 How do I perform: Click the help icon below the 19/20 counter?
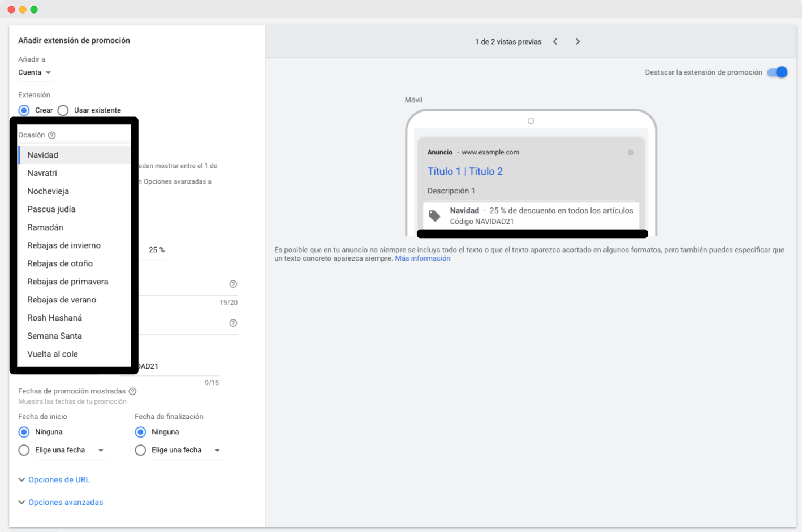[233, 323]
